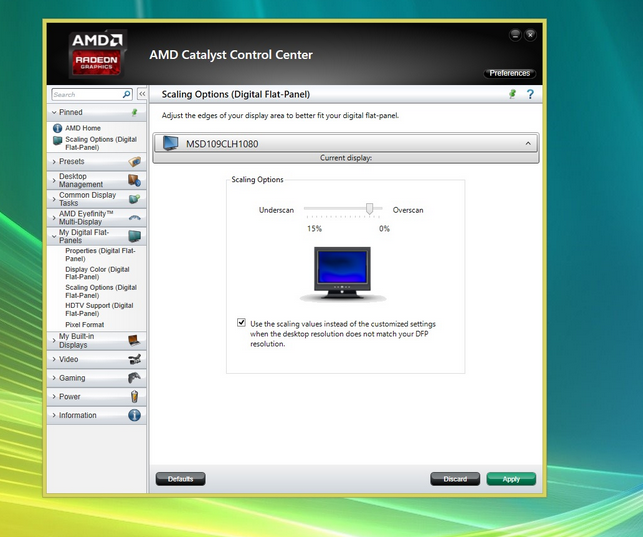643x537 pixels.
Task: Collapse the Pinned section
Action: (x=54, y=112)
